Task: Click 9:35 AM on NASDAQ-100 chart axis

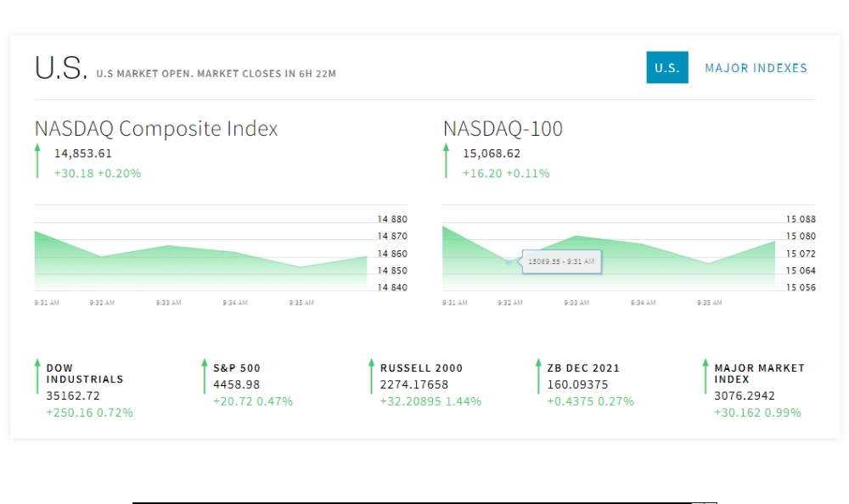Action: [710, 303]
